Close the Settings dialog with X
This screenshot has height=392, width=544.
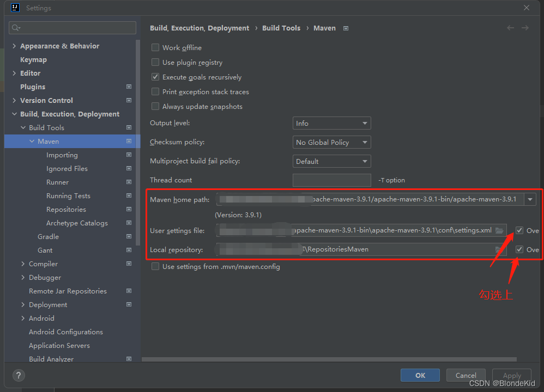[x=527, y=8]
